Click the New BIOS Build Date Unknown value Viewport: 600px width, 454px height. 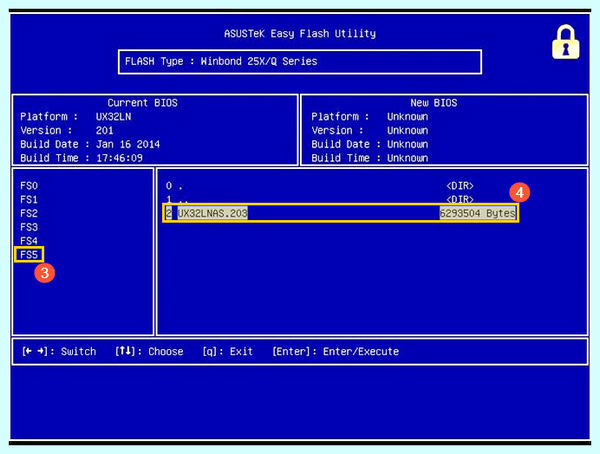[408, 144]
